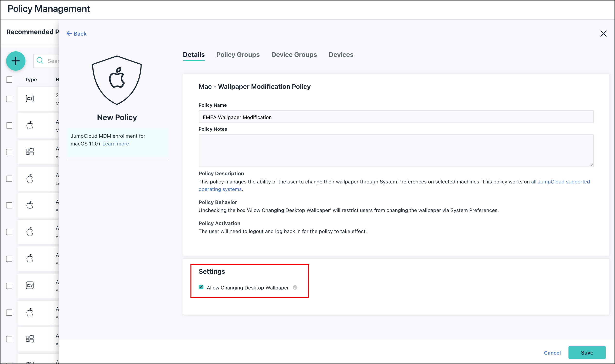615x364 pixels.
Task: Click into the Policy Name input field
Action: coord(396,117)
